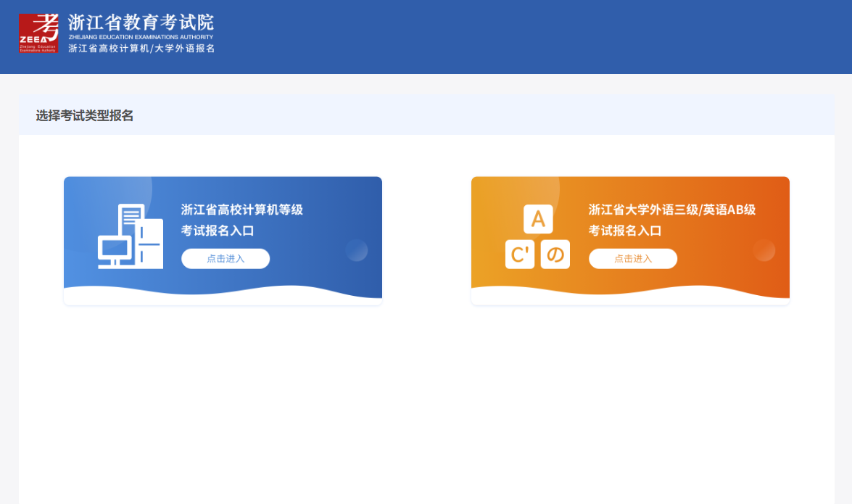
Task: Click the decorative circle on the orange card
Action: coord(764,250)
